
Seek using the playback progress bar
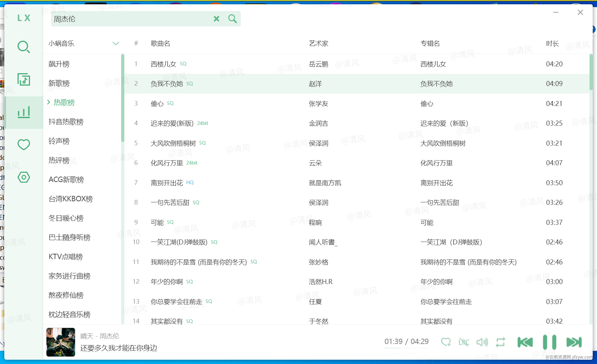tap(406, 348)
